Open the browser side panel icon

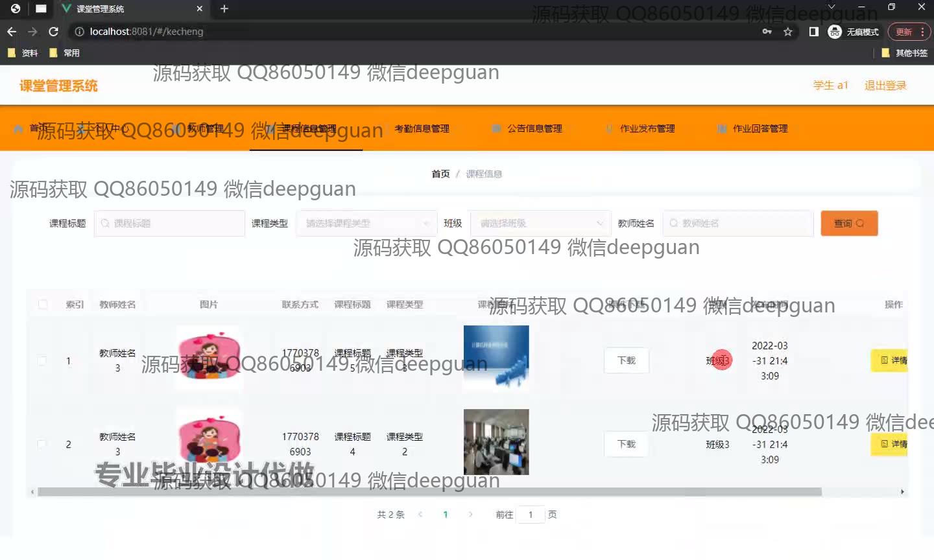click(x=814, y=32)
